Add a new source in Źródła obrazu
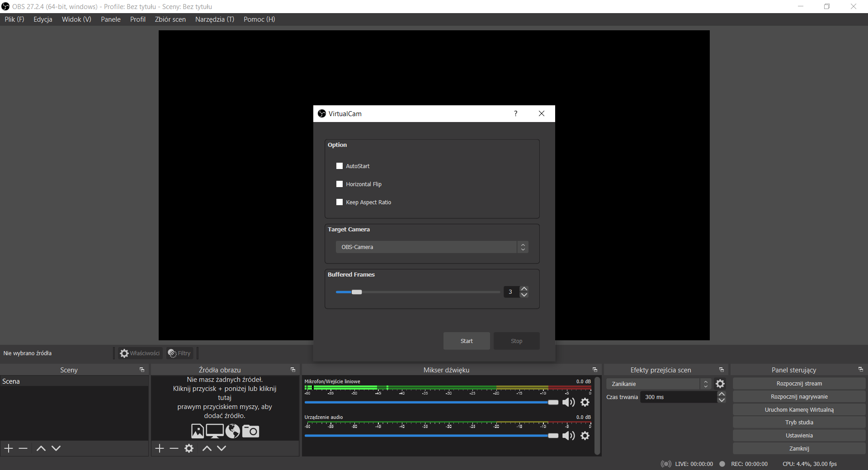 [x=160, y=448]
